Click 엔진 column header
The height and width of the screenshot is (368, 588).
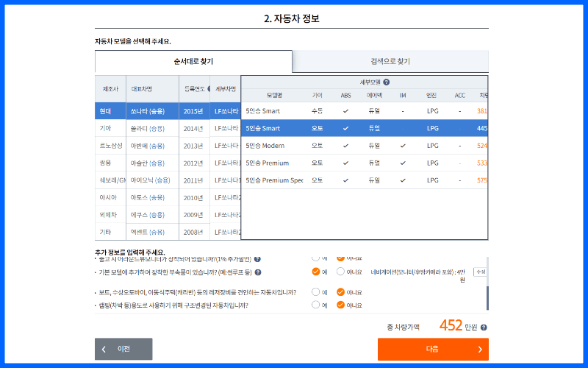tap(431, 96)
